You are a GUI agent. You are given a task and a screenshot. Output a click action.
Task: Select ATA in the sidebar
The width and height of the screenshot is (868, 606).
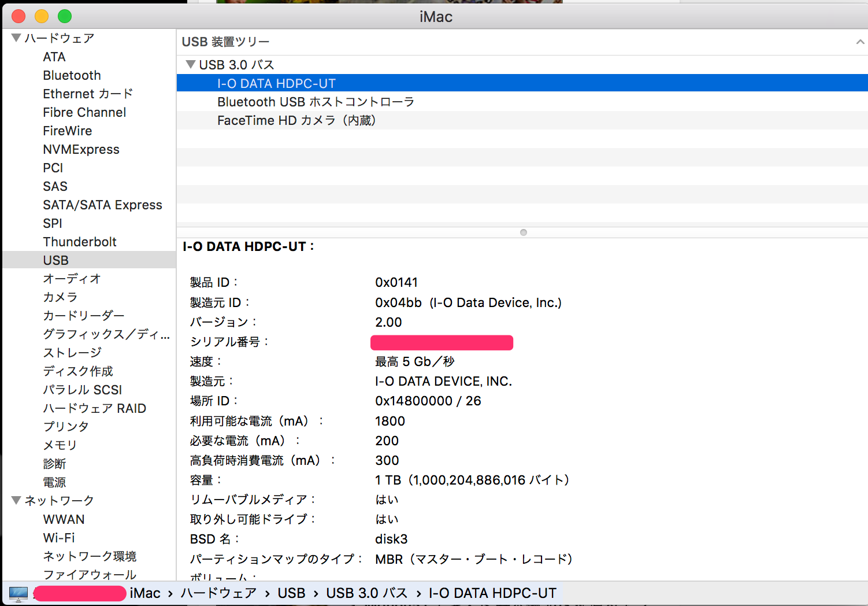pyautogui.click(x=54, y=57)
